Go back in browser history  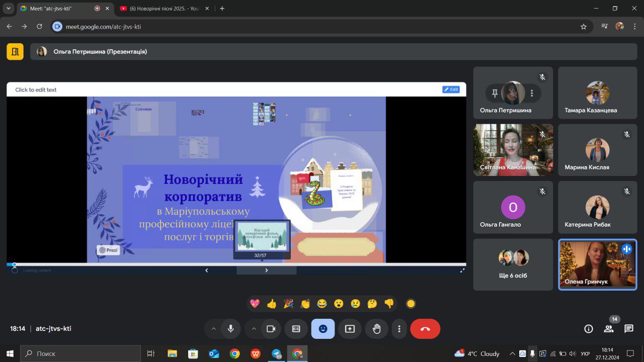tap(9, 27)
